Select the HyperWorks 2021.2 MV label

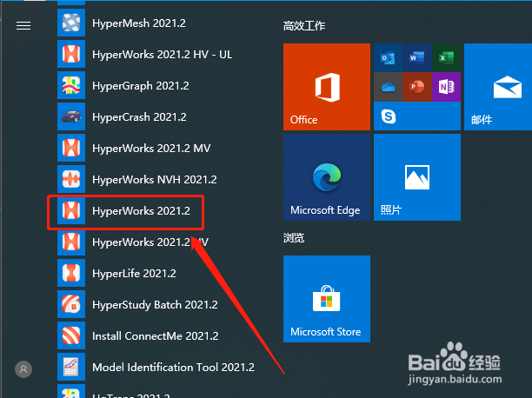(x=151, y=148)
